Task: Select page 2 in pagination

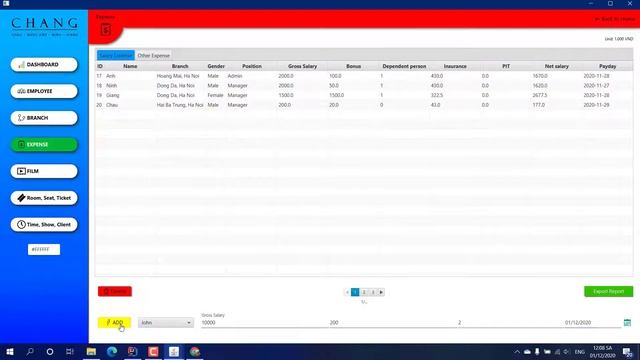Action: 364,292
